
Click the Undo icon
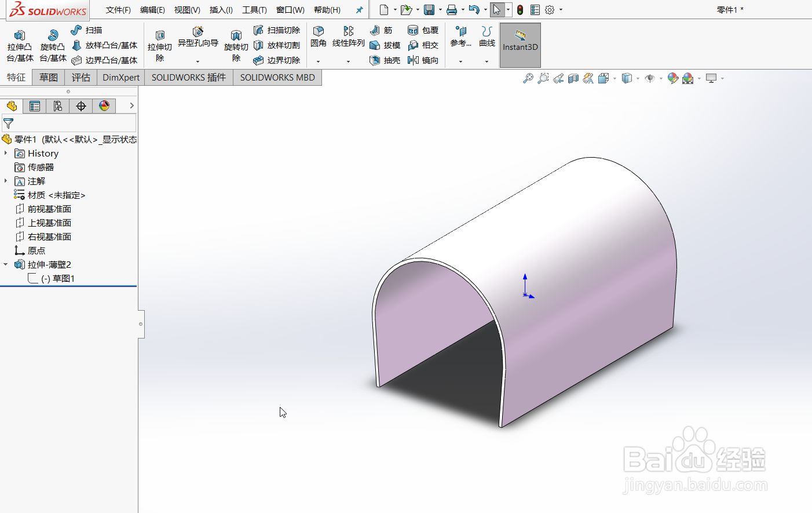pyautogui.click(x=474, y=10)
